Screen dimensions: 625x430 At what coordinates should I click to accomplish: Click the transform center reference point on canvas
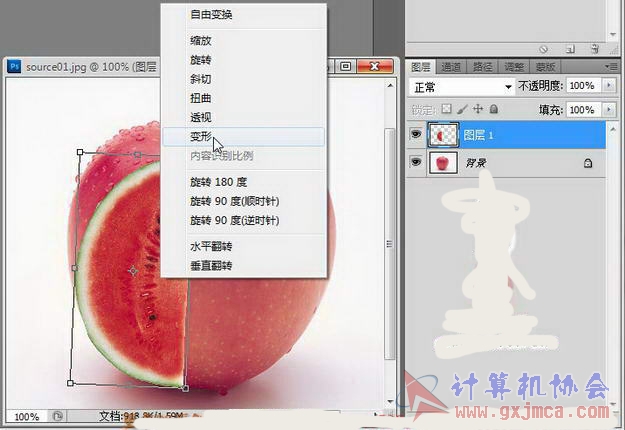point(134,270)
